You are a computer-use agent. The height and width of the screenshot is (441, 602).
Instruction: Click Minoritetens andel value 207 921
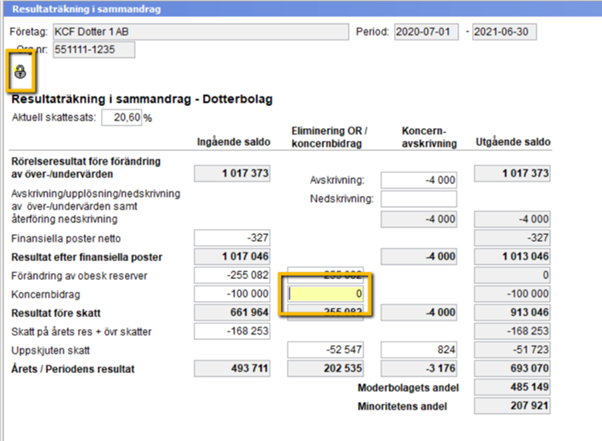(512, 406)
